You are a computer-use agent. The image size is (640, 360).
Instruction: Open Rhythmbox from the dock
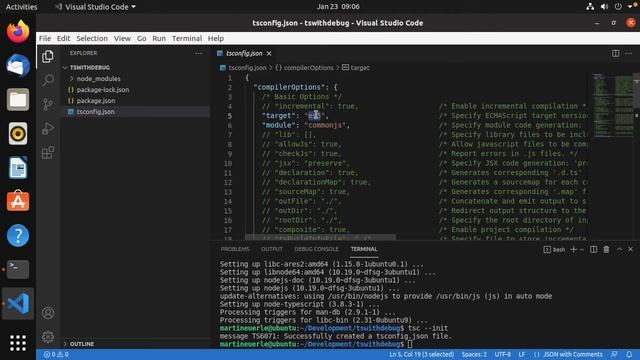pyautogui.click(x=18, y=133)
